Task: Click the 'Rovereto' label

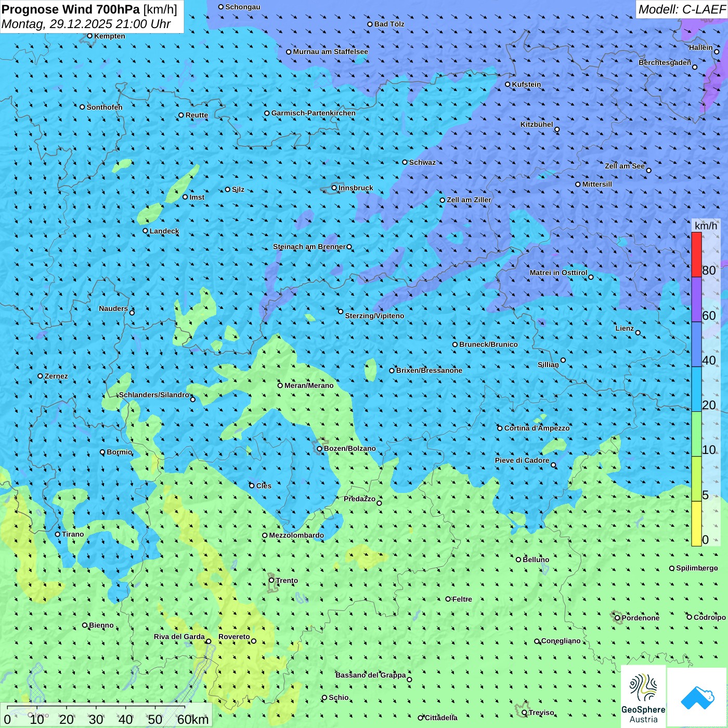Action: 234,636
